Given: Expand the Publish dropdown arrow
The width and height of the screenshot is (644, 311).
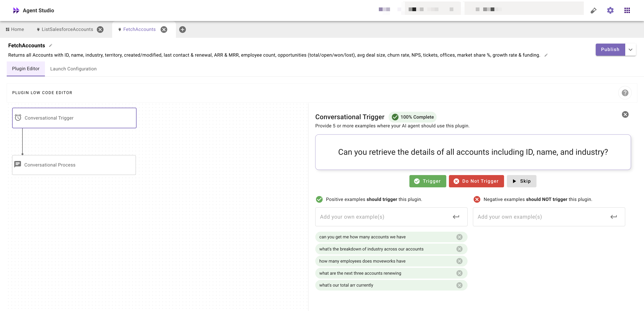Looking at the screenshot, I should pos(631,50).
